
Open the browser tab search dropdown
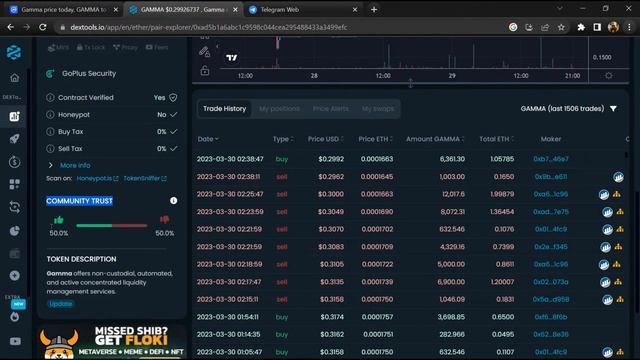[x=560, y=9]
